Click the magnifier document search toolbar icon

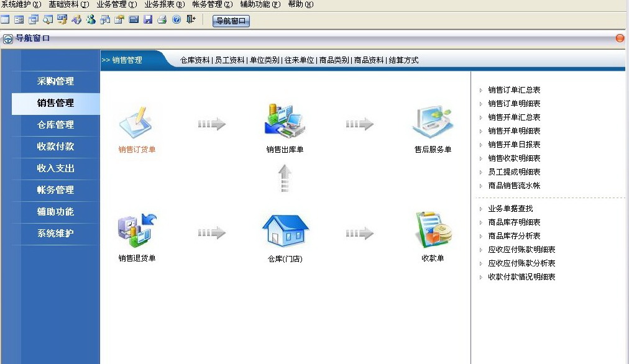point(48,19)
